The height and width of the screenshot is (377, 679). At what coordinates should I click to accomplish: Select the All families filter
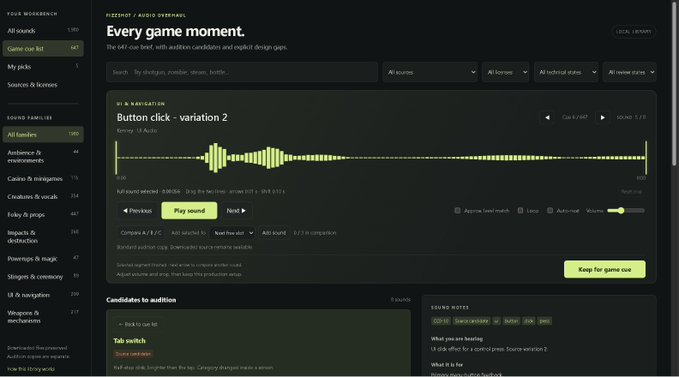(43, 135)
